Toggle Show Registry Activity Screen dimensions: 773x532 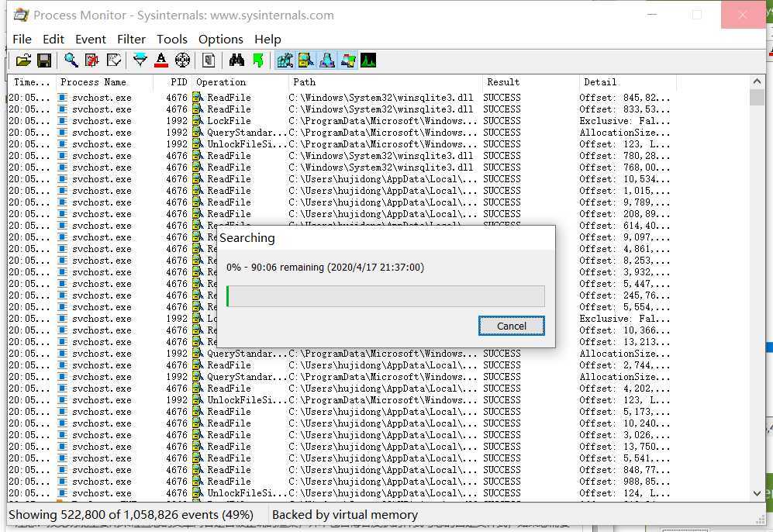tap(285, 60)
